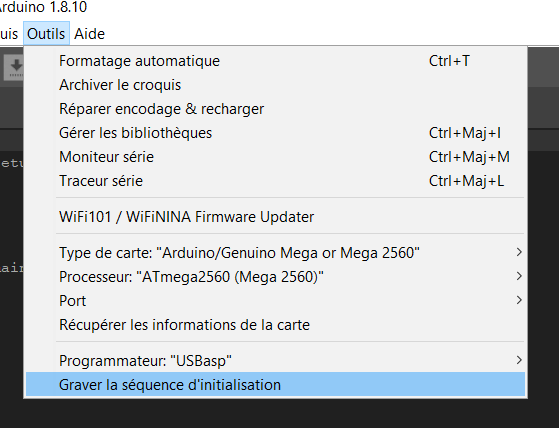Screen dimensions: 559x428
Task: Expand the Programmateur USBasp submenu
Action: (x=276, y=361)
